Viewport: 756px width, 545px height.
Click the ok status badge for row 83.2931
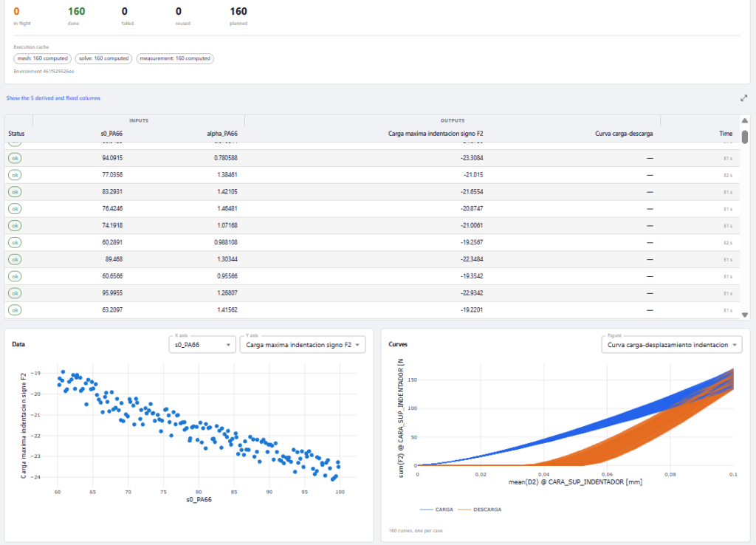click(x=15, y=192)
